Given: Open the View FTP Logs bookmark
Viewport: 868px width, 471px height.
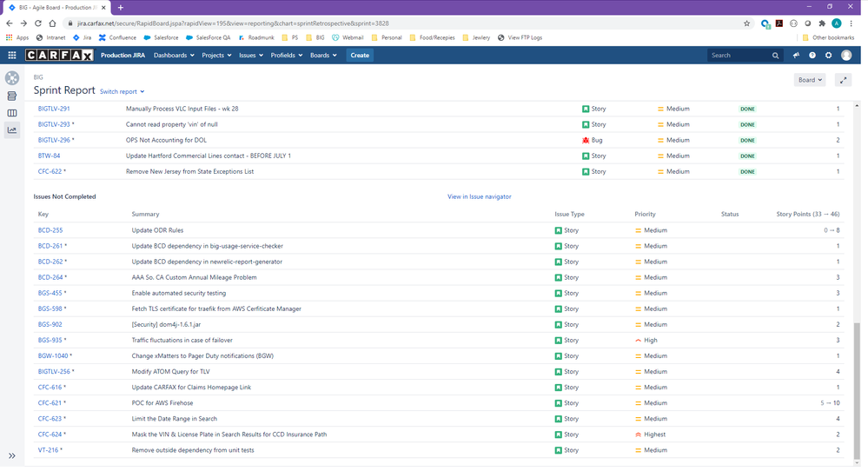Looking at the screenshot, I should point(520,37).
